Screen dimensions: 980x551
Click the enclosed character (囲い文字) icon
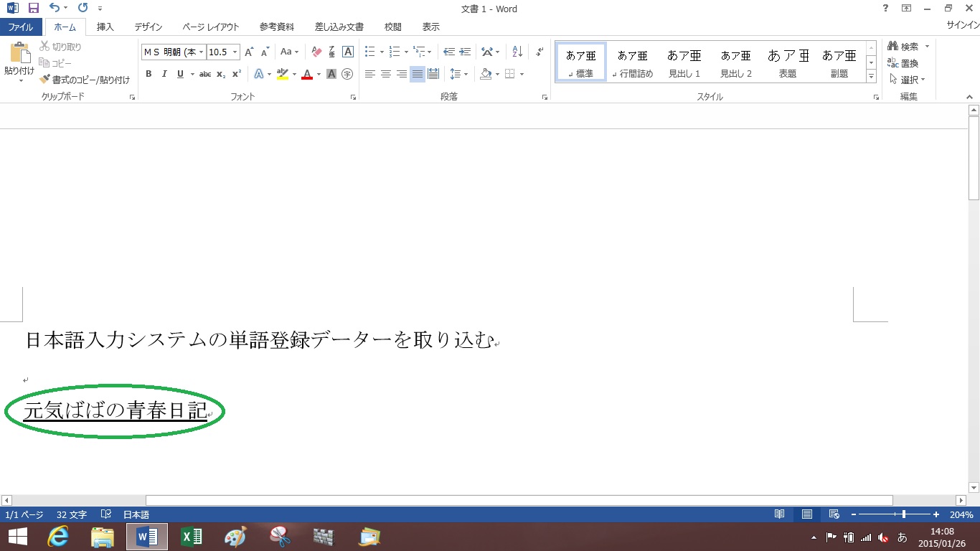pyautogui.click(x=347, y=74)
